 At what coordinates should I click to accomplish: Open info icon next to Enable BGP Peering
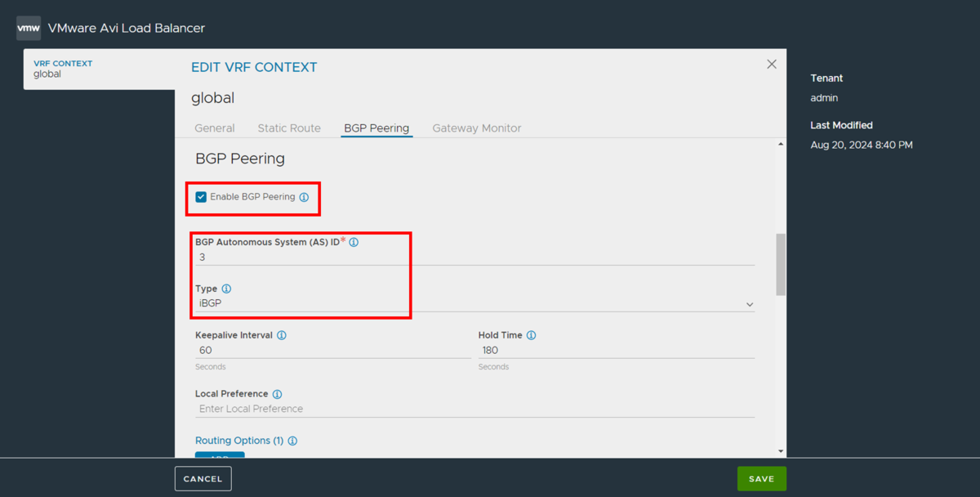pyautogui.click(x=304, y=197)
